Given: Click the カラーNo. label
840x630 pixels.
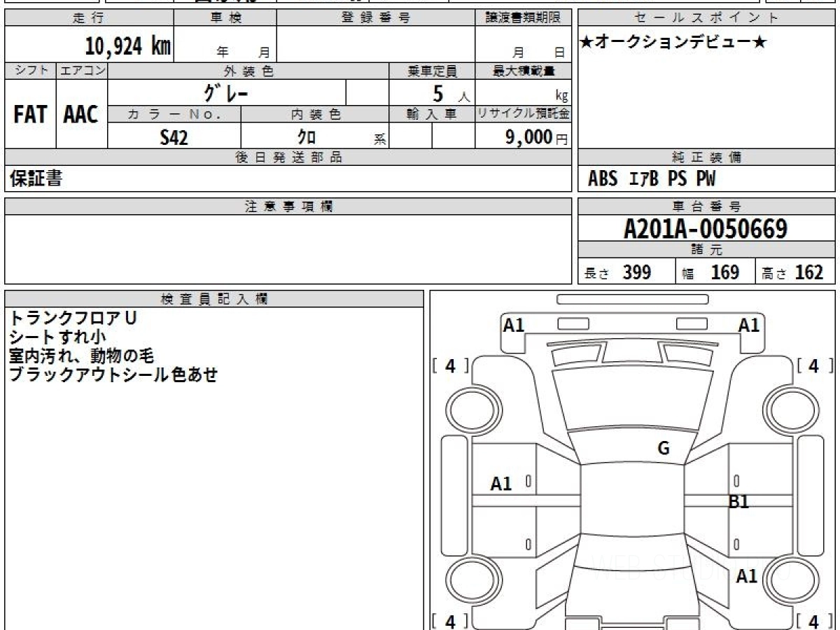Looking at the screenshot, I should 174,114.
